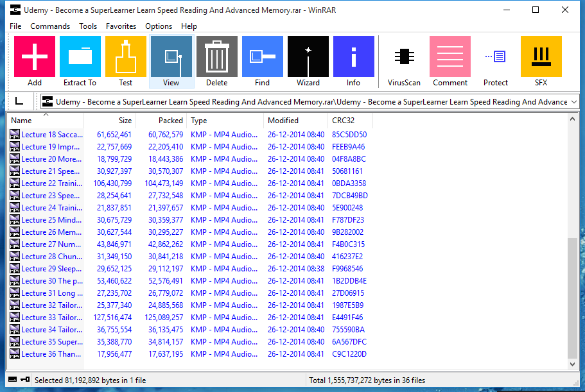Open the Help menu
This screenshot has height=392, width=585.
pos(189,26)
